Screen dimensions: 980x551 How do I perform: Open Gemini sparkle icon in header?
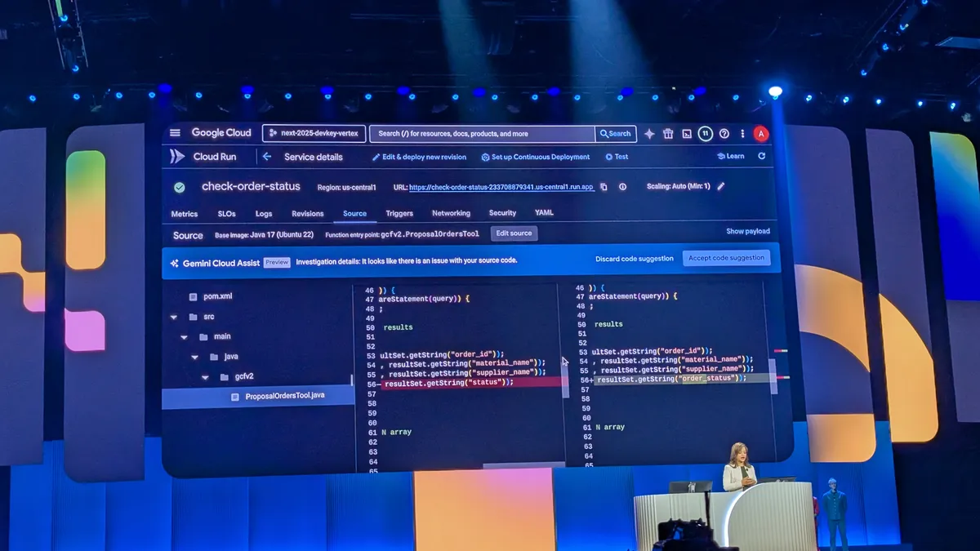[649, 134]
